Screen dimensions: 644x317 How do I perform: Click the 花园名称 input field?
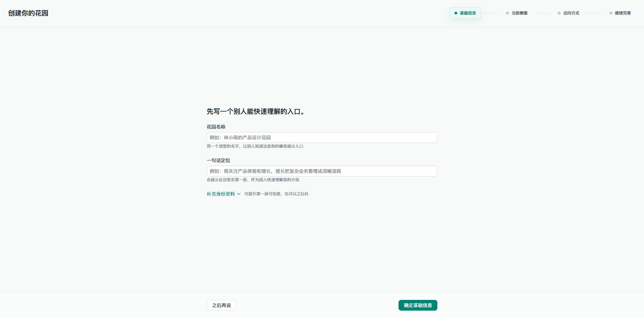coord(322,138)
